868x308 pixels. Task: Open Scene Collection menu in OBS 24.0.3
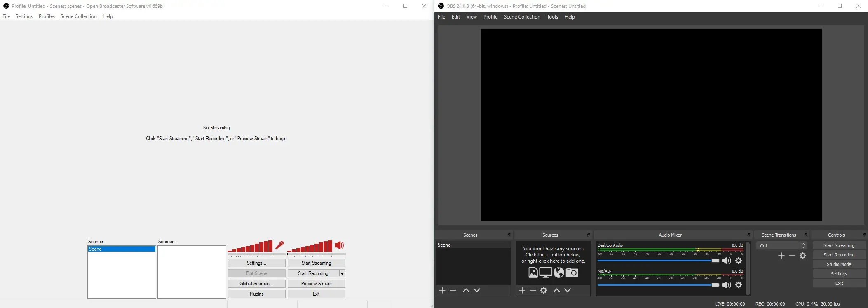tap(522, 17)
